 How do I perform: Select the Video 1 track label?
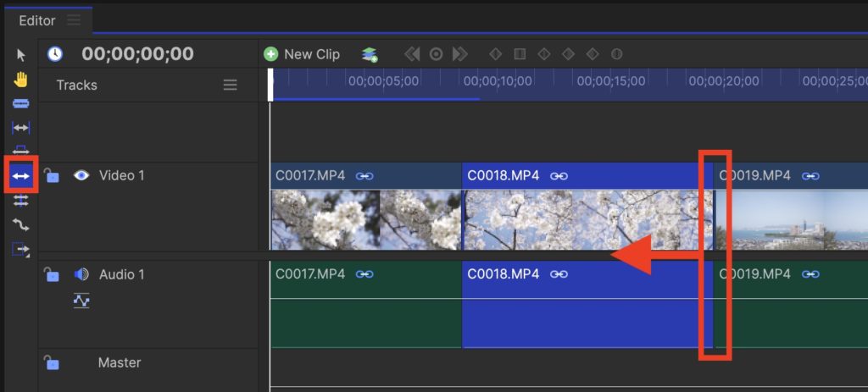tap(122, 176)
